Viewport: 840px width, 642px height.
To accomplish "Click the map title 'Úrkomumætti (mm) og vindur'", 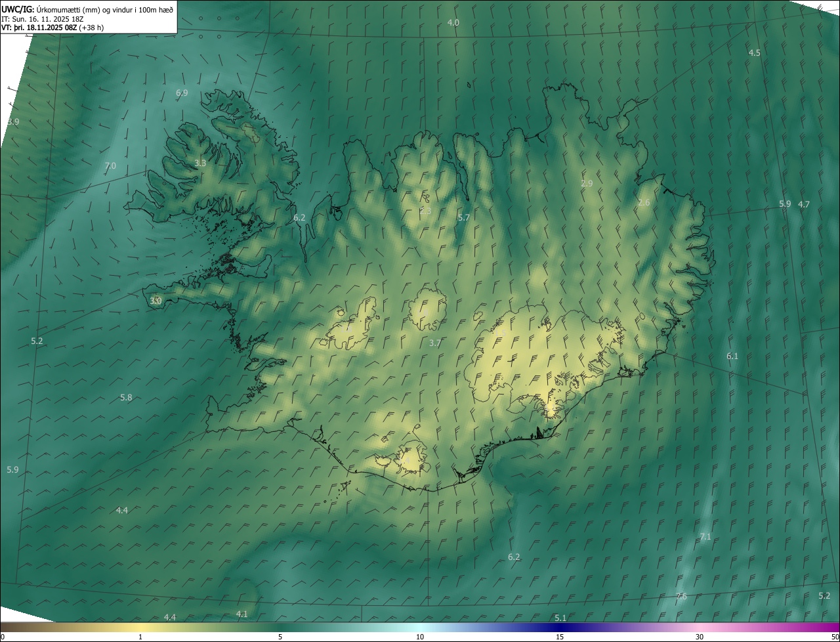I will [x=86, y=9].
